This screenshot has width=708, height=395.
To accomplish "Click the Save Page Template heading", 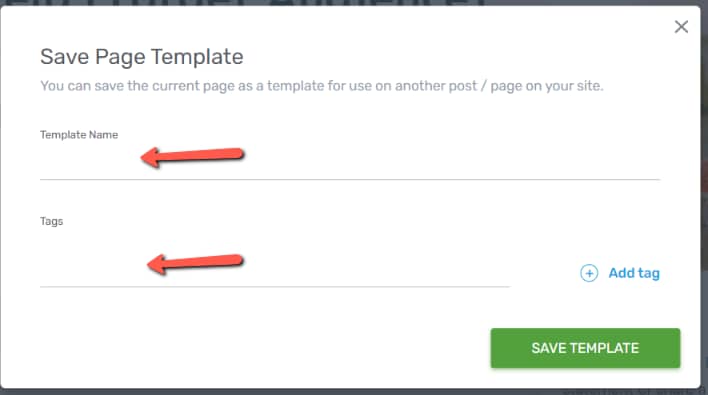I will (x=142, y=57).
